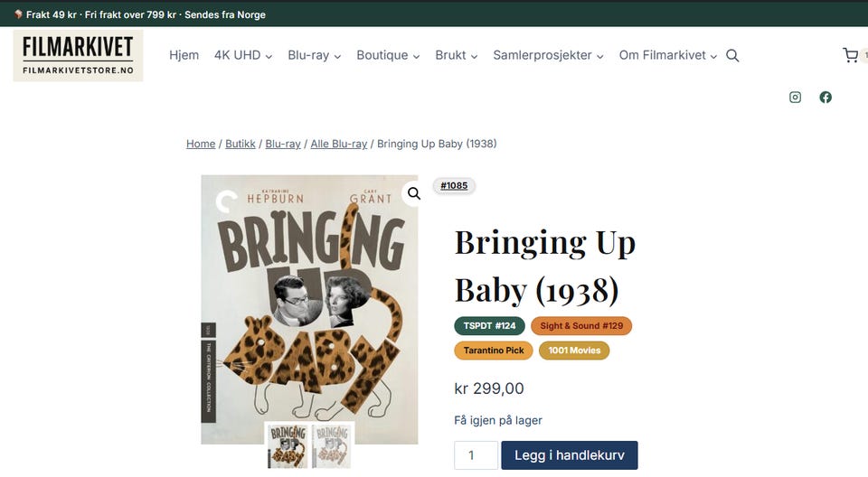Image resolution: width=868 pixels, height=477 pixels.
Task: Expand the Samlerprosjekter menu
Action: 548,56
